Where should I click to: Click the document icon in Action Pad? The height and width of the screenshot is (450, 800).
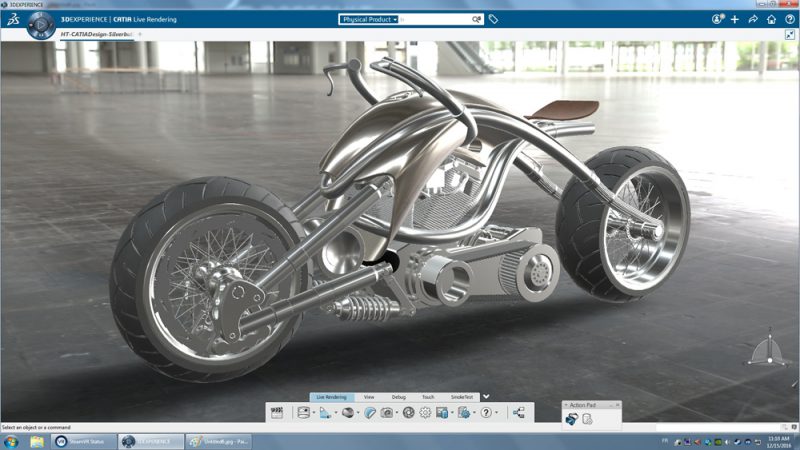pos(587,419)
